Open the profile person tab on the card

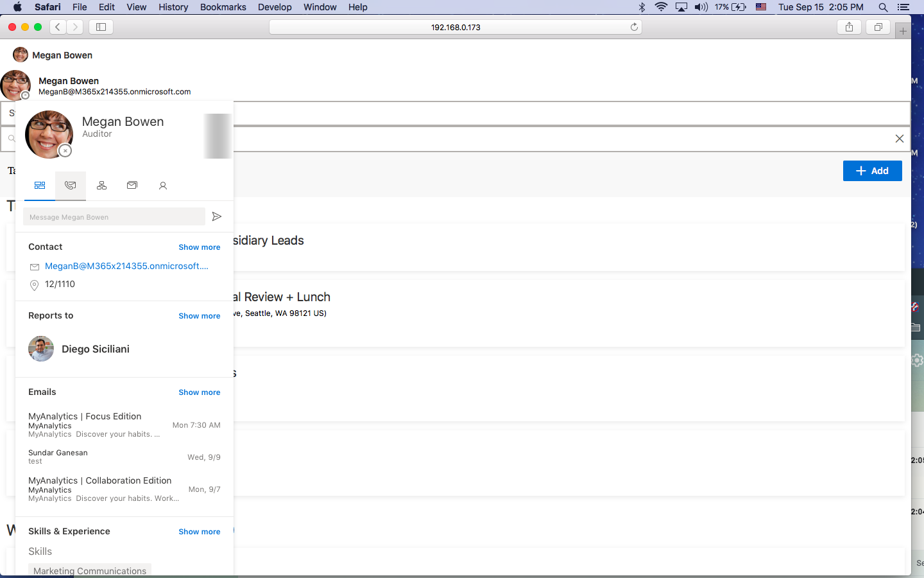coord(163,186)
